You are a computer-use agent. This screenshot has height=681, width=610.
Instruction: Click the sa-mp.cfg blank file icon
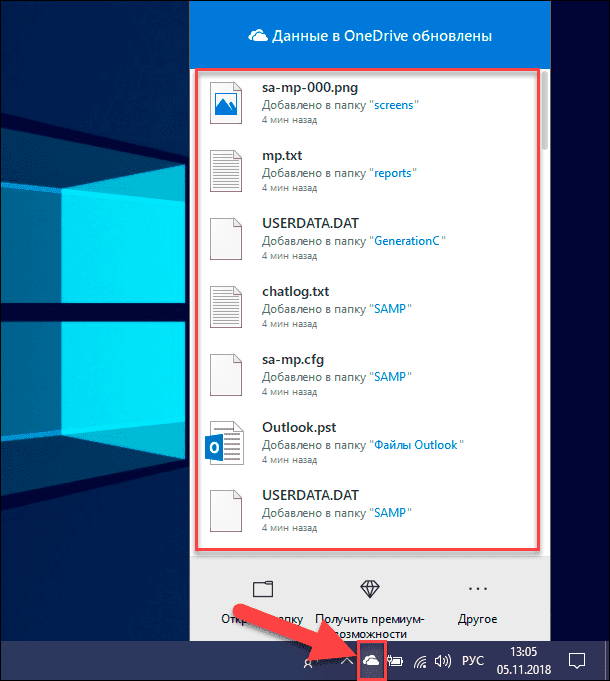click(226, 375)
